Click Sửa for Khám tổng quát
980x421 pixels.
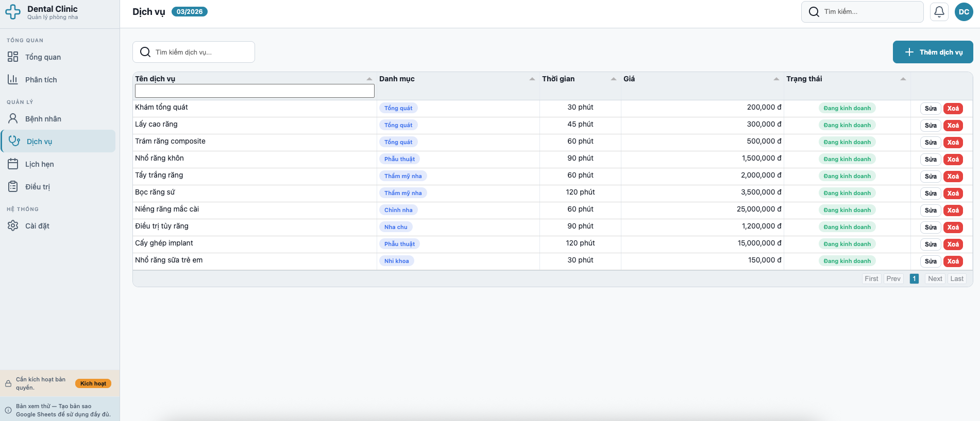[930, 109]
